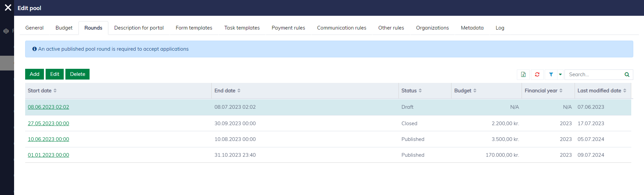Click the red refresh icon
The image size is (644, 195).
coord(537,75)
